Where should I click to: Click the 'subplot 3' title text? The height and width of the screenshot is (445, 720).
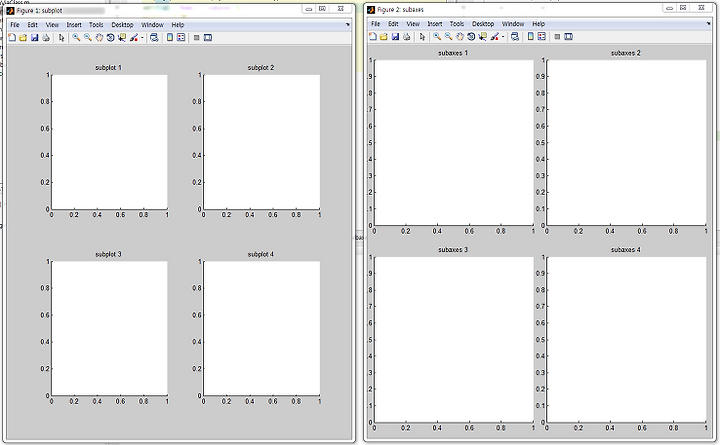pyautogui.click(x=108, y=254)
